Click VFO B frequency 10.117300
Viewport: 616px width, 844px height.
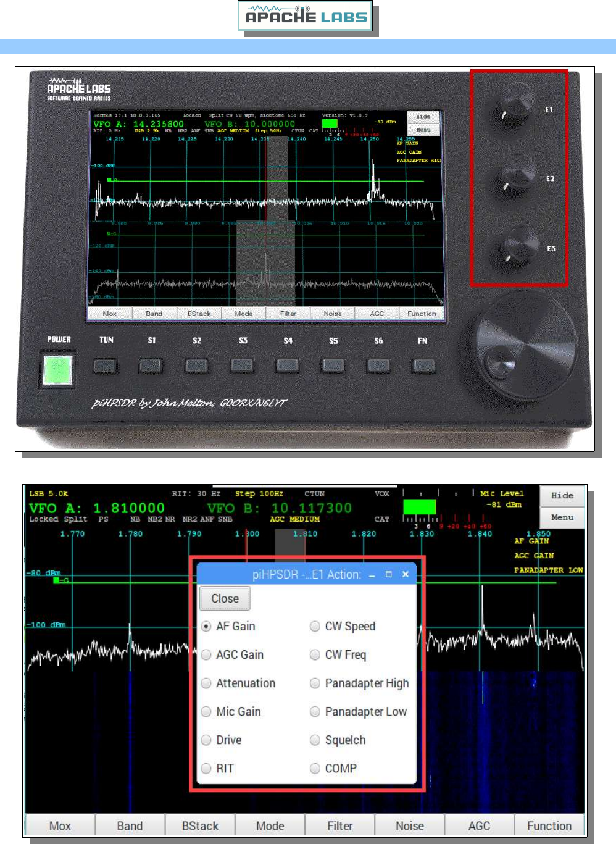point(312,508)
